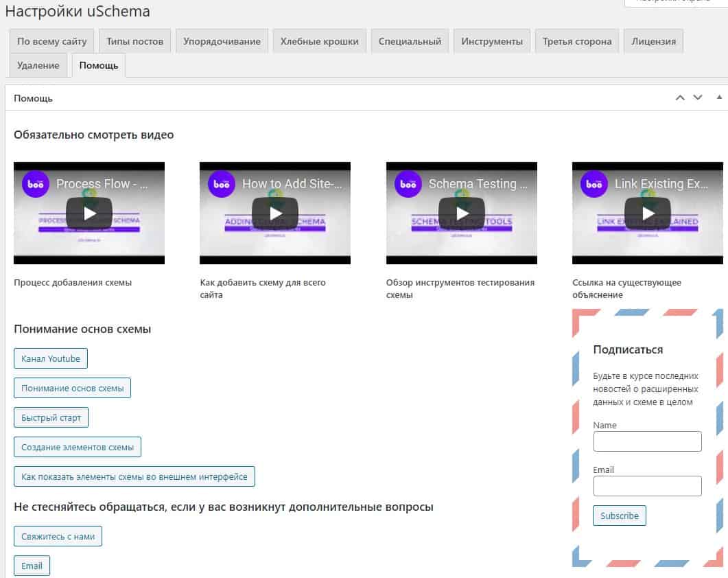Move the Помощь panel up with arrow

pos(680,97)
